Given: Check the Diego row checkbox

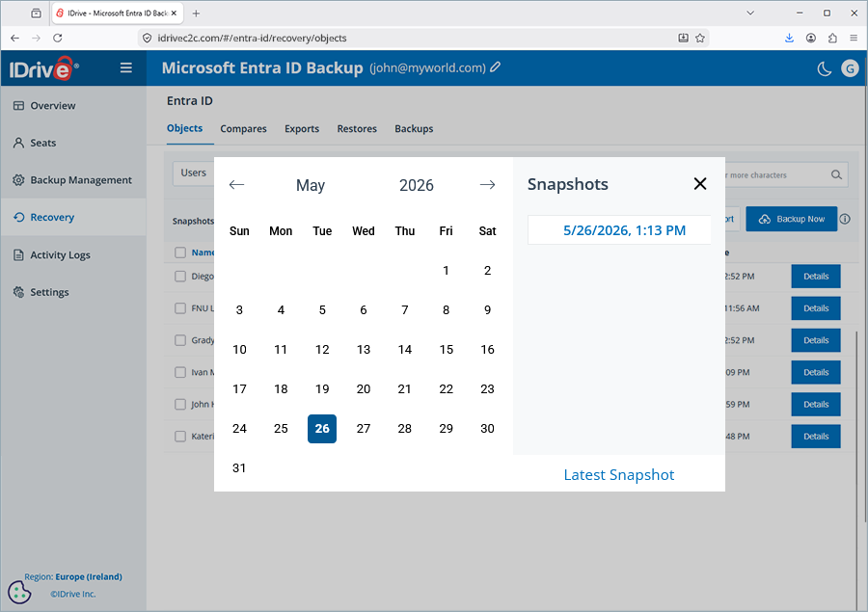Looking at the screenshot, I should (x=180, y=276).
